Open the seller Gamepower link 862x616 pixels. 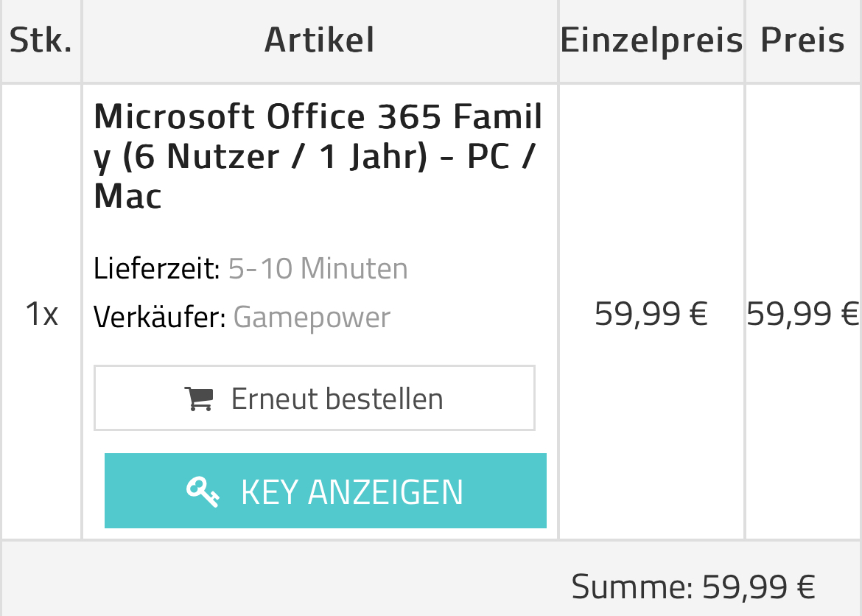point(312,318)
